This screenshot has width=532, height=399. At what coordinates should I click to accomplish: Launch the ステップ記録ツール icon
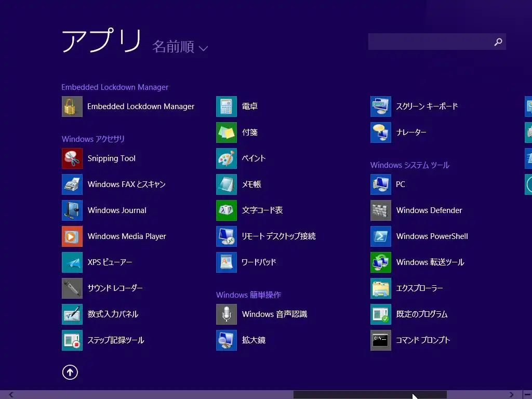click(x=72, y=340)
